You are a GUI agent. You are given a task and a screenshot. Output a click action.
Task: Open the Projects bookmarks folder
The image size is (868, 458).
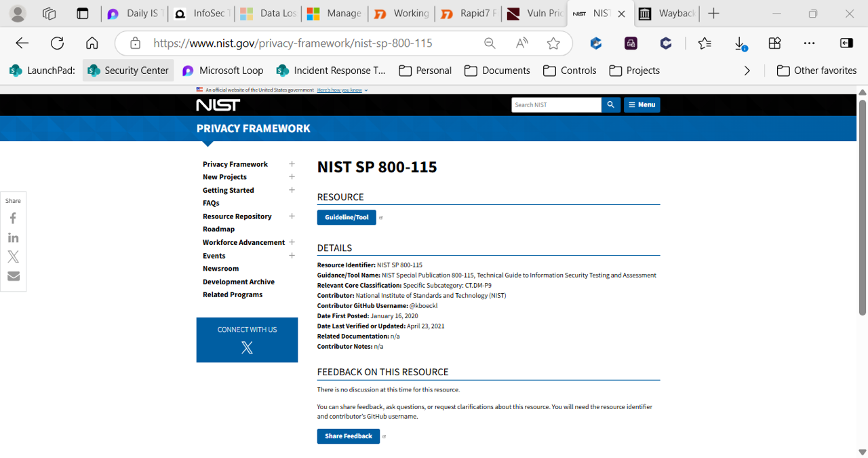click(634, 71)
